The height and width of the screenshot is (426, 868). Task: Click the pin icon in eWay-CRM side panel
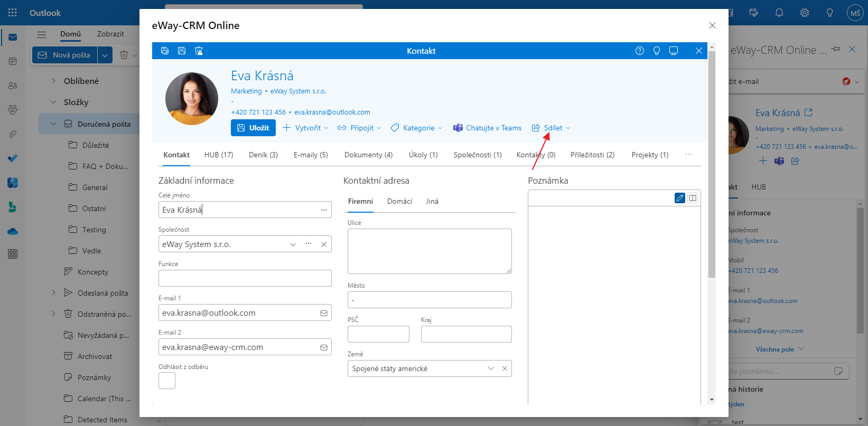pos(836,49)
